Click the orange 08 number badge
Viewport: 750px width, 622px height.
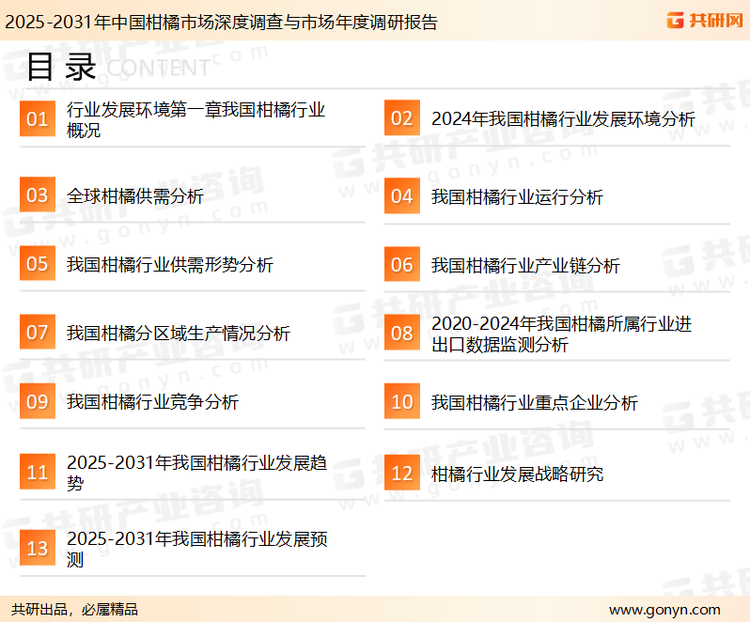[x=402, y=333]
